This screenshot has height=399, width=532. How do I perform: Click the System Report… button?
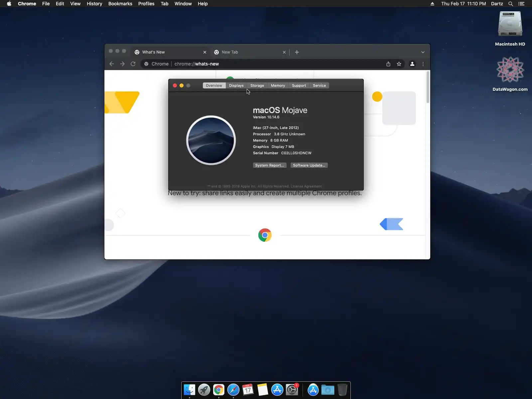(270, 165)
